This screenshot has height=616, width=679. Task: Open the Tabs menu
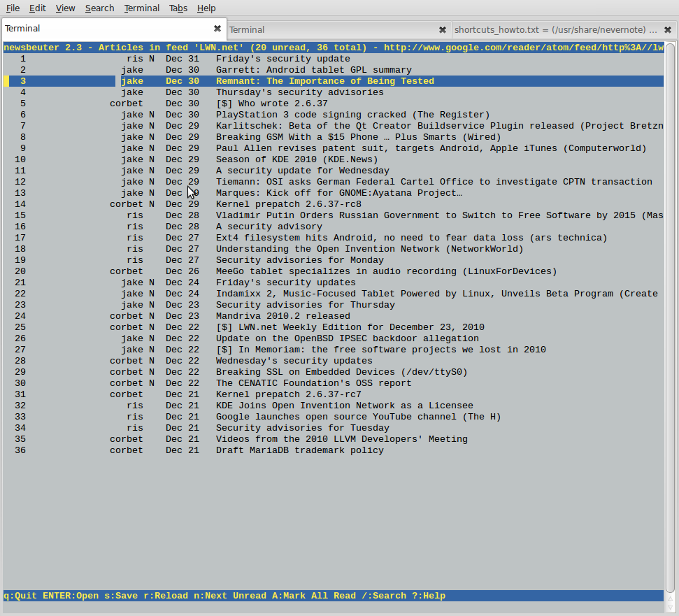tap(178, 8)
